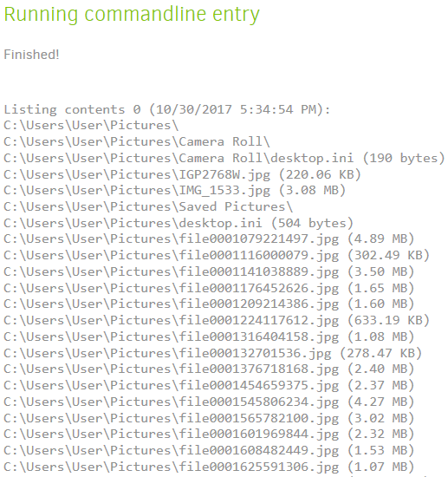The width and height of the screenshot is (448, 477).
Task: Select the Saved Pictures folder line
Action: tap(148, 207)
